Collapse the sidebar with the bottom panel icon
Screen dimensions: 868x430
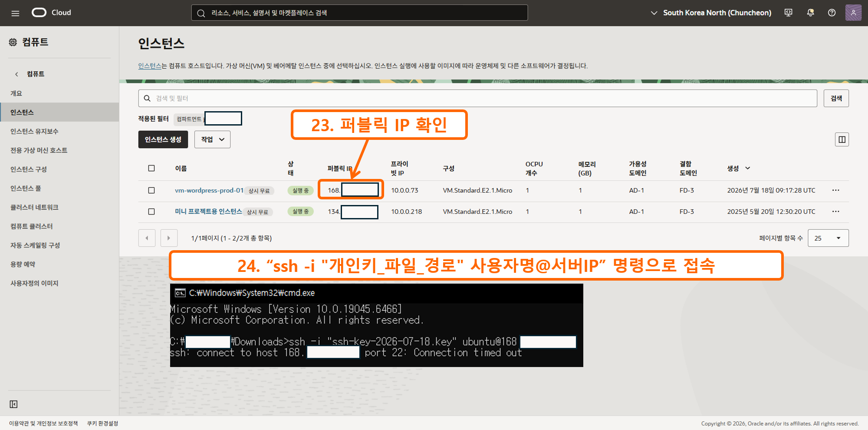(x=14, y=404)
